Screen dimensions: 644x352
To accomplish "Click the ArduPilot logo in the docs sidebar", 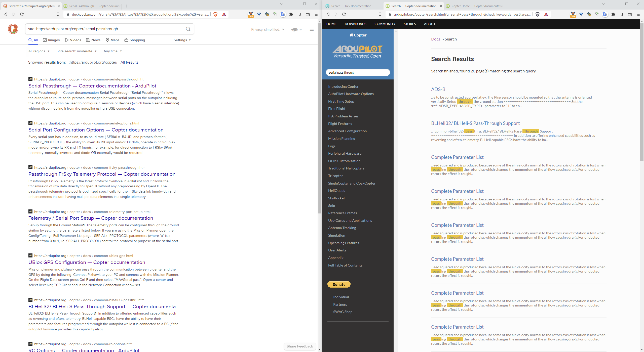I will point(358,50).
